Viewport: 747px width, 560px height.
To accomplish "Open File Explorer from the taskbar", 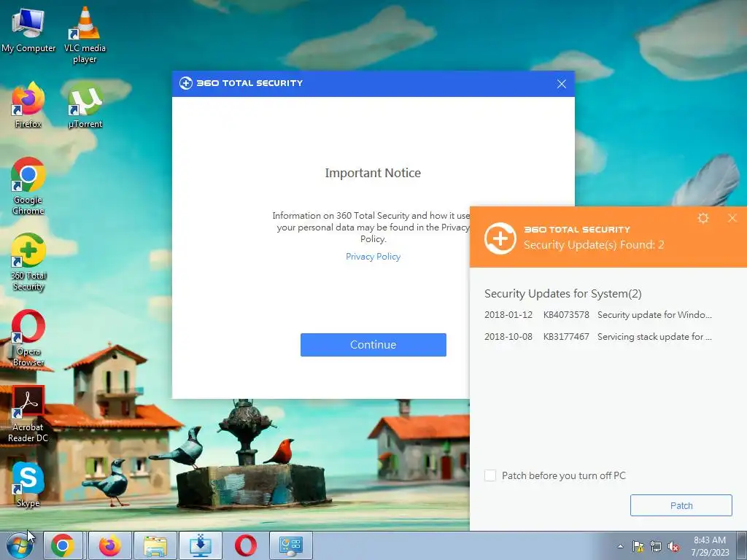I will click(155, 545).
